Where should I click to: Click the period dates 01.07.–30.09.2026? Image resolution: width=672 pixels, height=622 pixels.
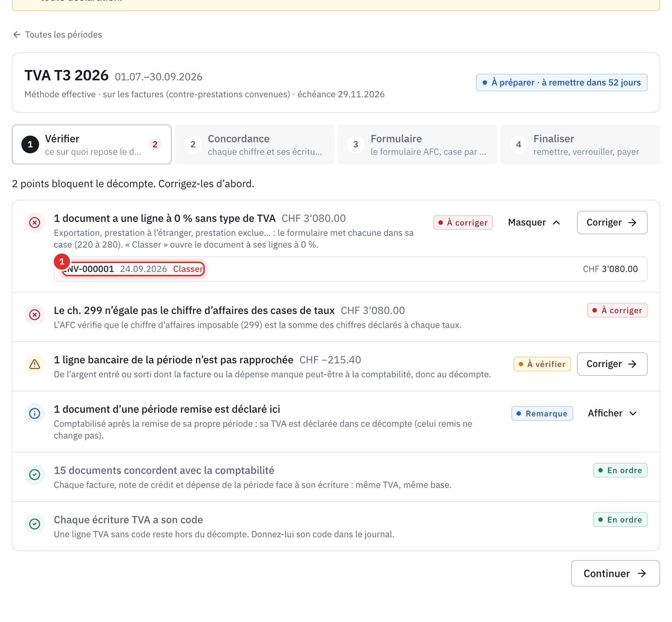[x=158, y=77]
